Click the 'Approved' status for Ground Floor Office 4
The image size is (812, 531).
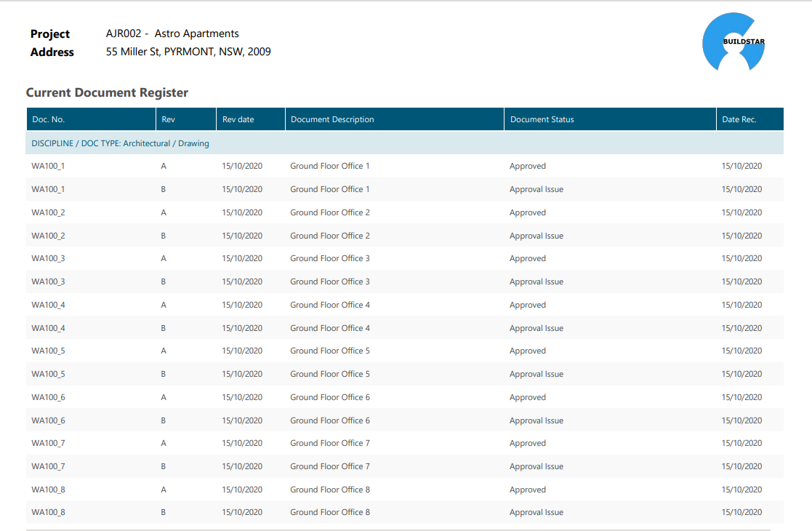[x=528, y=306]
